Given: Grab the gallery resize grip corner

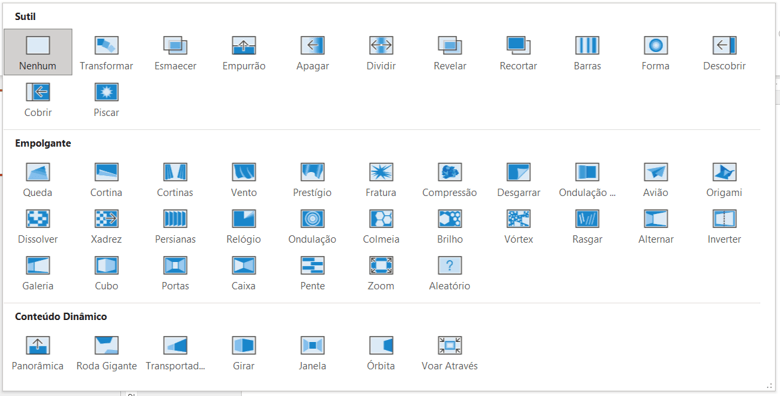Looking at the screenshot, I should [771, 386].
